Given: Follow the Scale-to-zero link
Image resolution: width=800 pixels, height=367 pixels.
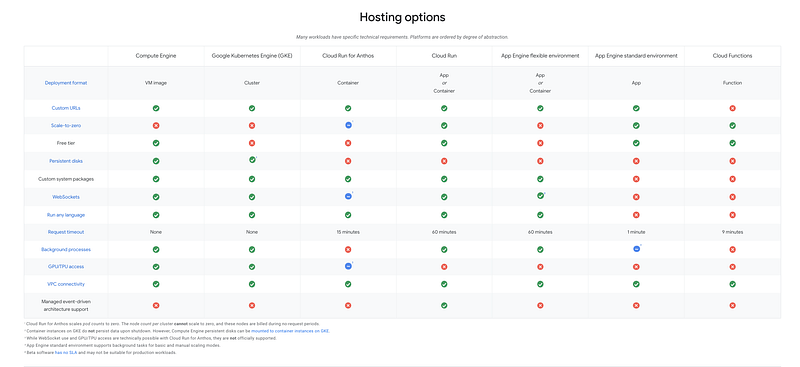Looking at the screenshot, I should point(66,126).
